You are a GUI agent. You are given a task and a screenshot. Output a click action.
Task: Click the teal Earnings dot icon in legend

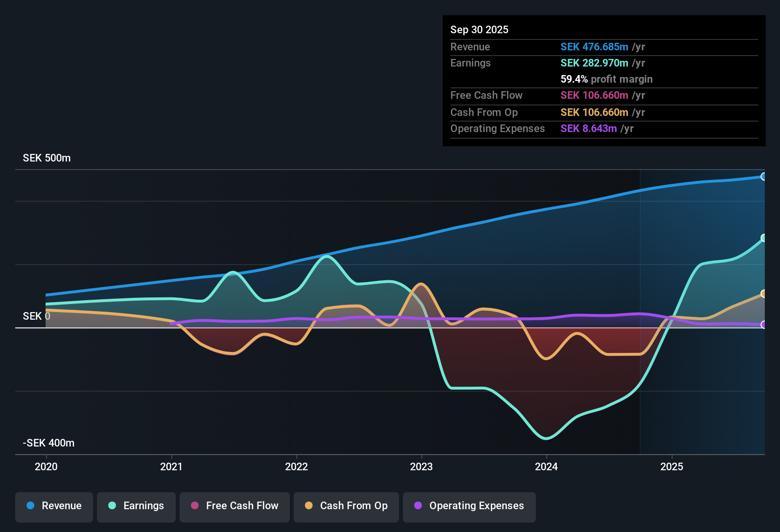(112, 506)
